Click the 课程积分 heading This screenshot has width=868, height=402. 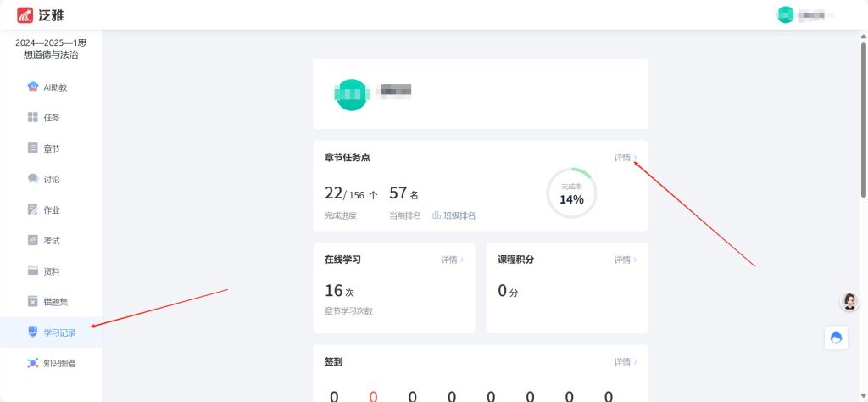[515, 260]
